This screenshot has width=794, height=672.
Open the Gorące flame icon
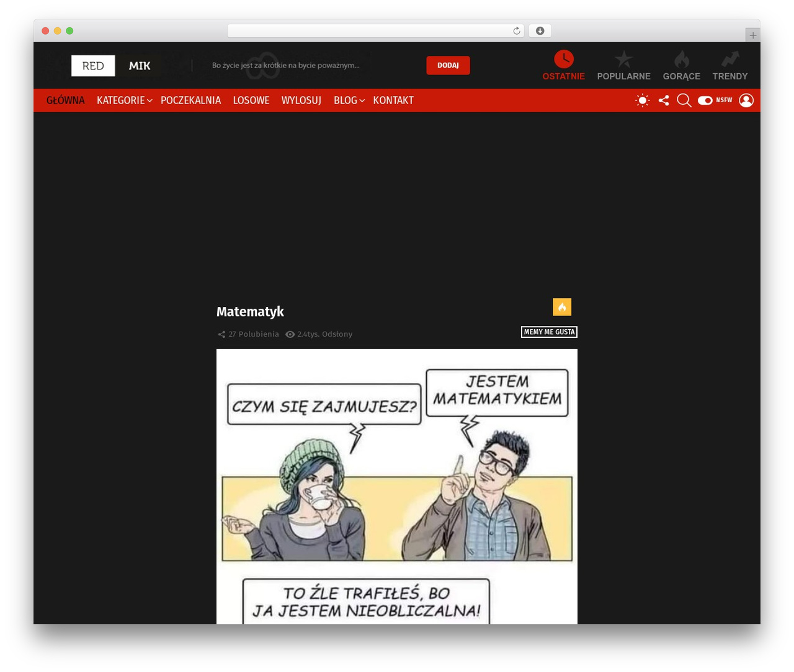point(681,60)
